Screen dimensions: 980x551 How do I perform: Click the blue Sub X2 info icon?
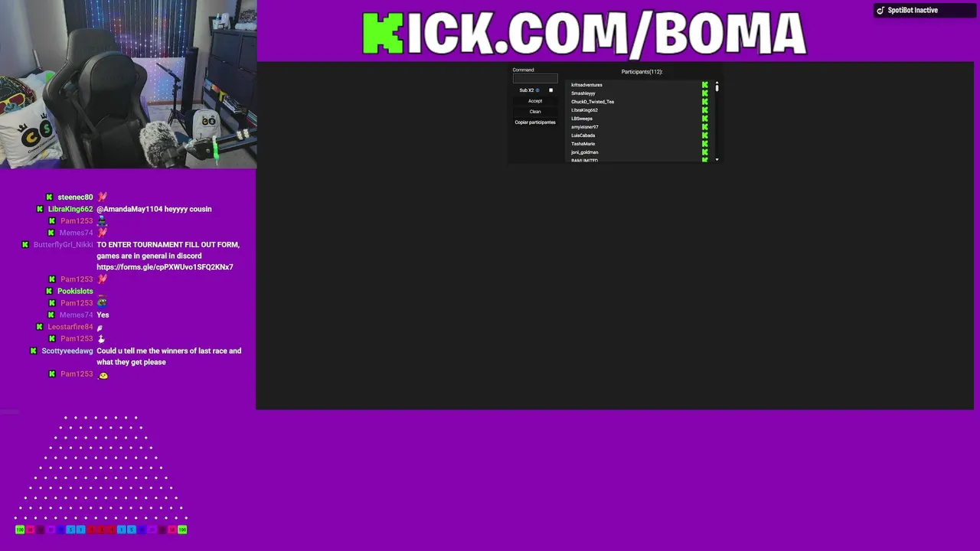pos(537,90)
